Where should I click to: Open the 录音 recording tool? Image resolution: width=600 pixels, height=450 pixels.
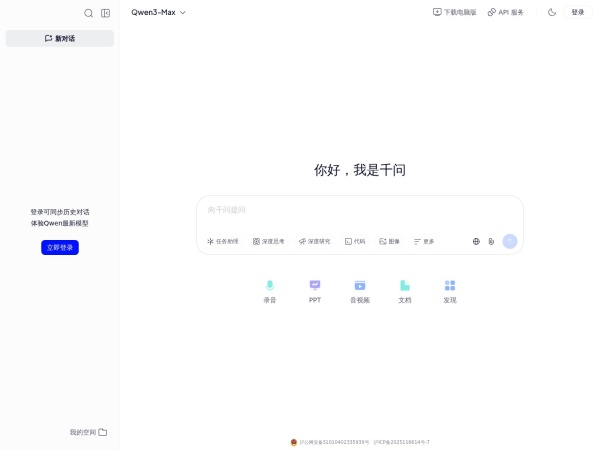click(269, 290)
